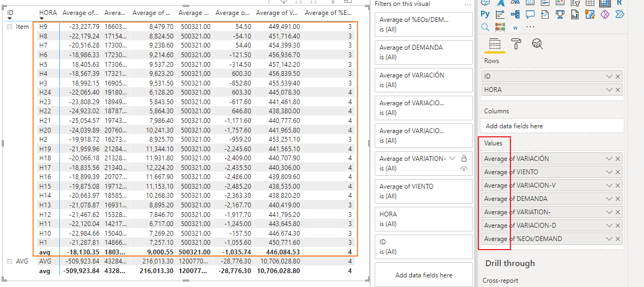Screen dimensions: 644x287
Task: Open the Analytics magnifier pane
Action: click(x=538, y=44)
